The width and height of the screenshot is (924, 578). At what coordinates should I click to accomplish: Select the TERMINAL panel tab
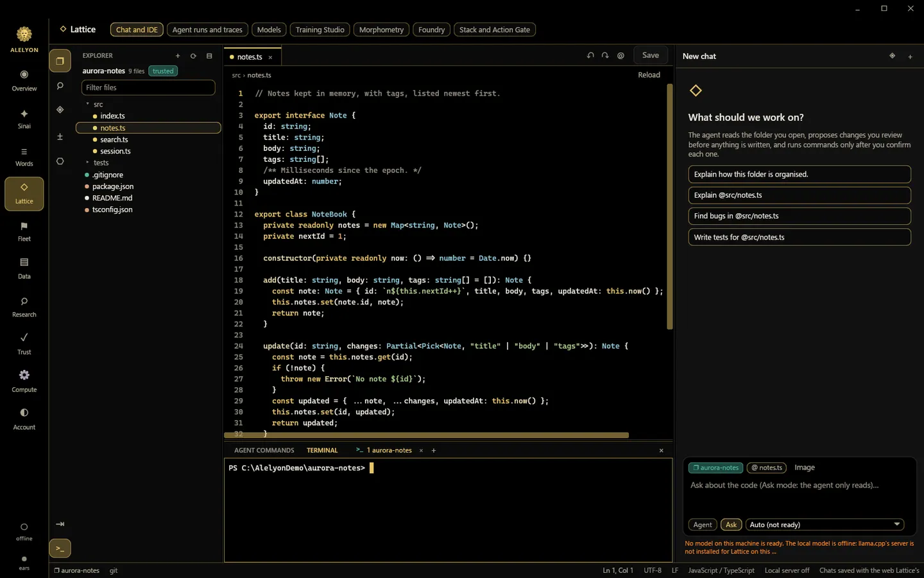coord(322,450)
